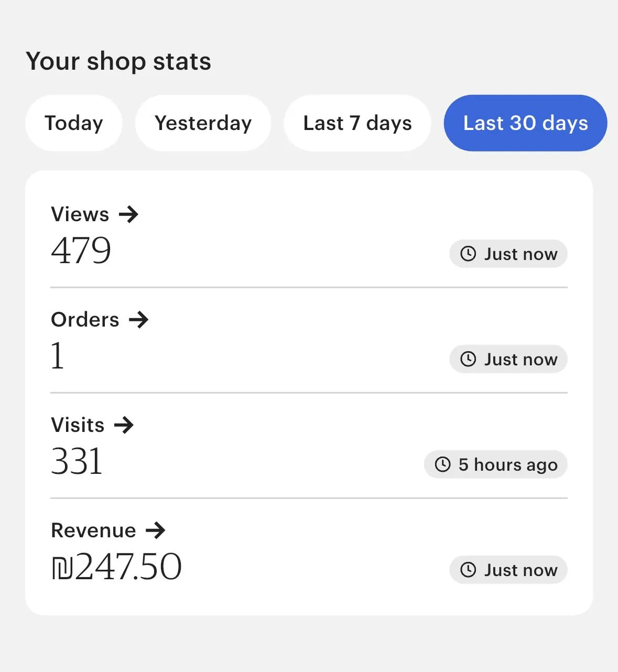Viewport: 618px width, 672px height.
Task: Click the arrow icon beside Orders
Action: [x=139, y=319]
